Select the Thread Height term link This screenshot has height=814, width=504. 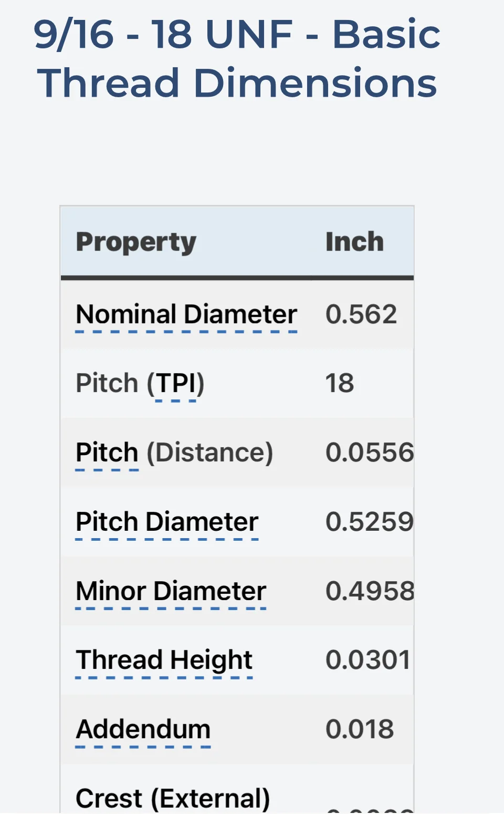point(164,660)
